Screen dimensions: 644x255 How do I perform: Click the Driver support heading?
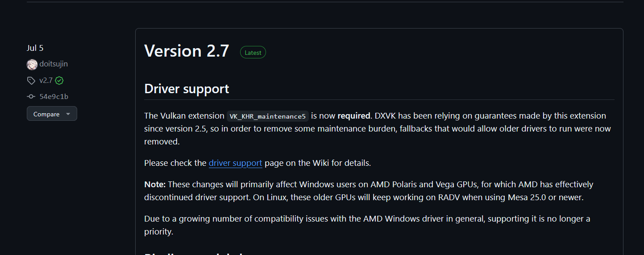click(187, 88)
